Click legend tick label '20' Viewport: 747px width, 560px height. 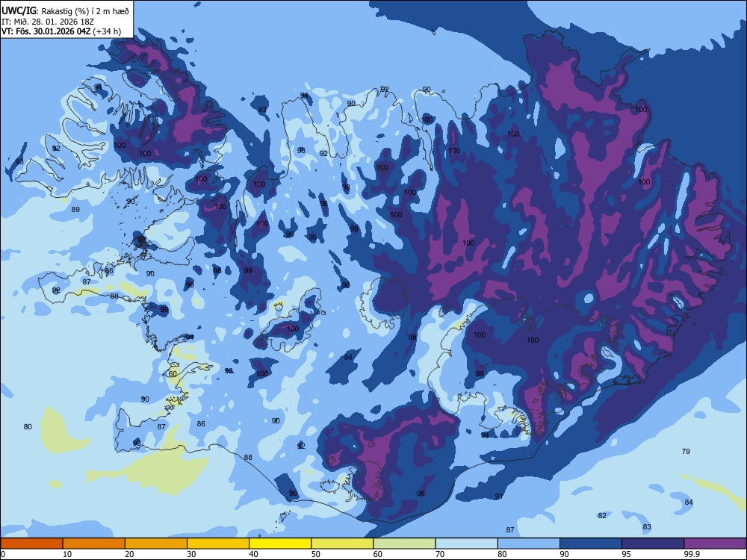click(129, 554)
